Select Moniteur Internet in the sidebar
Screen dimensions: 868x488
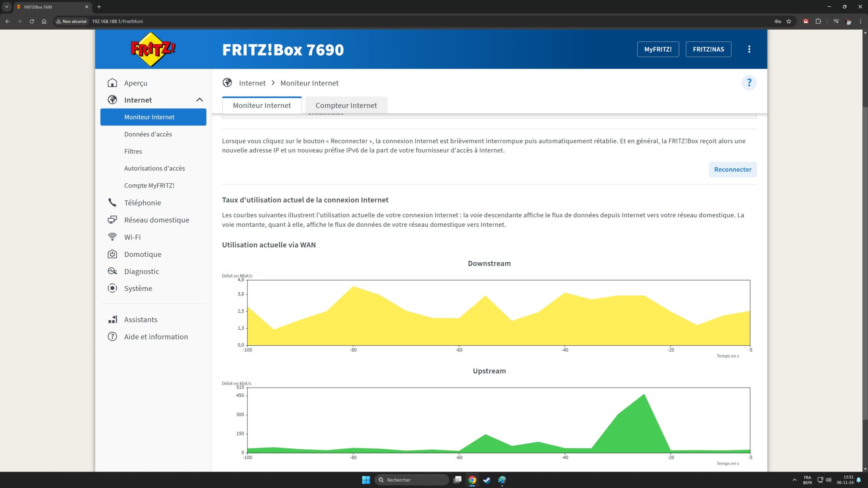point(153,117)
